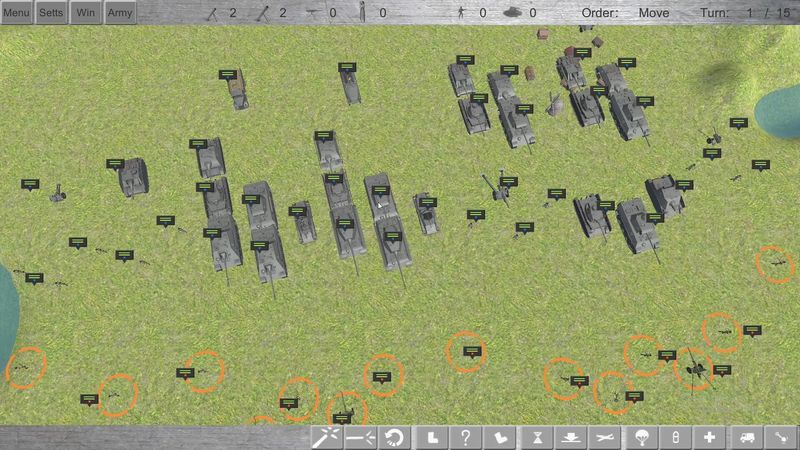Select the truck at top left of formation
The width and height of the screenshot is (800, 450).
coord(238,92)
